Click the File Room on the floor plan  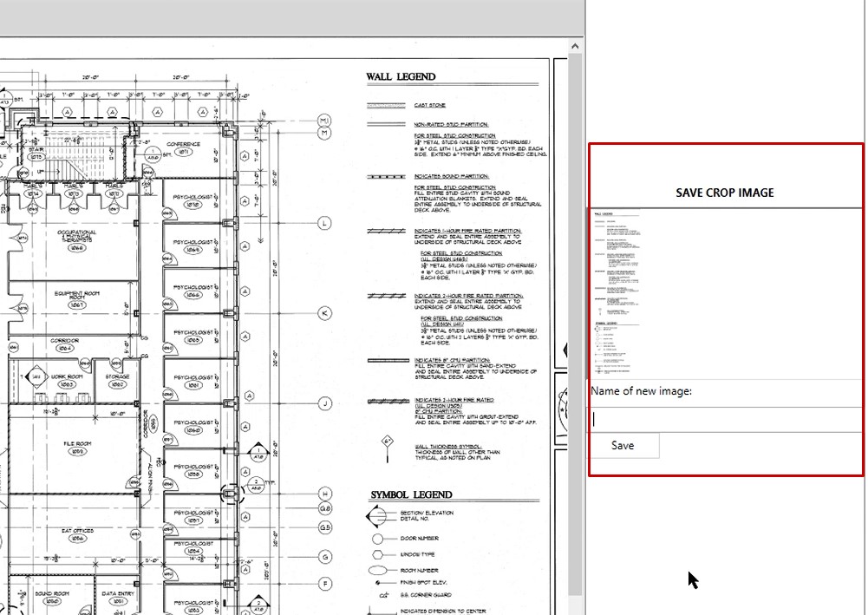pos(76,447)
